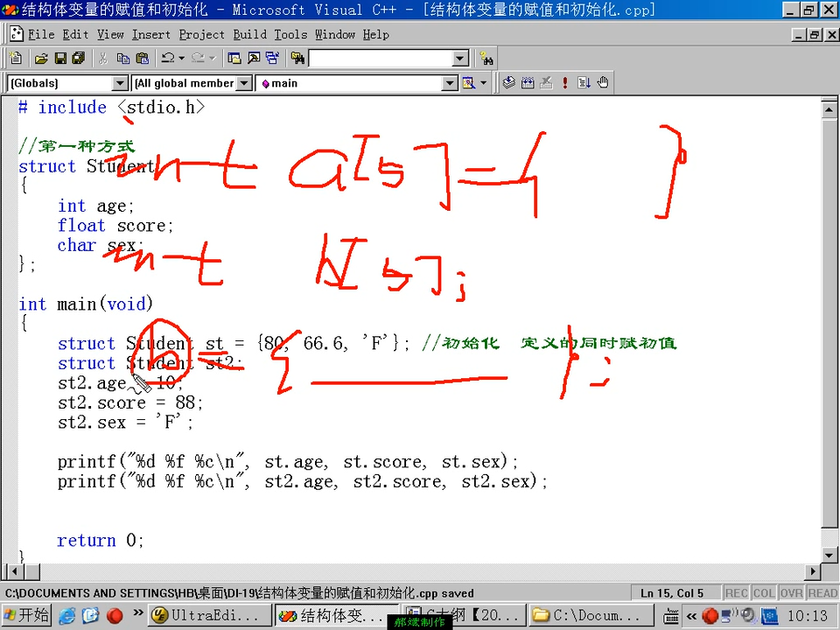Open the undo history dropdown arrow
The width and height of the screenshot is (840, 630).
click(182, 58)
